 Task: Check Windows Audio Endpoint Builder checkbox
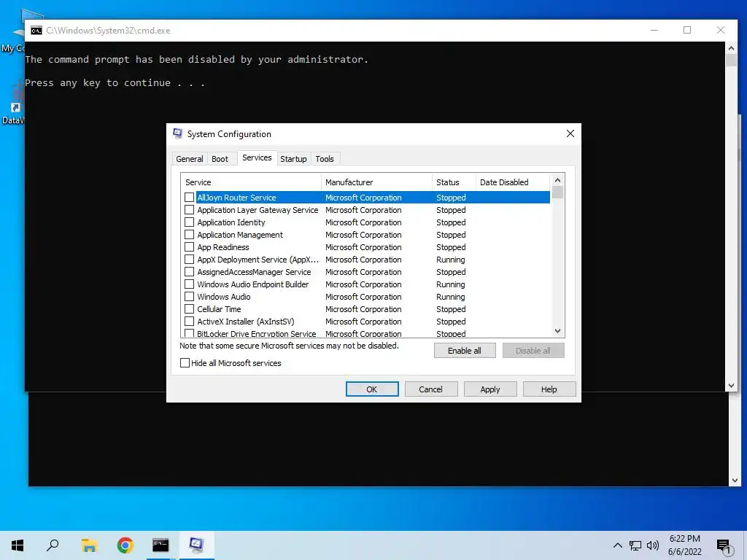[189, 284]
